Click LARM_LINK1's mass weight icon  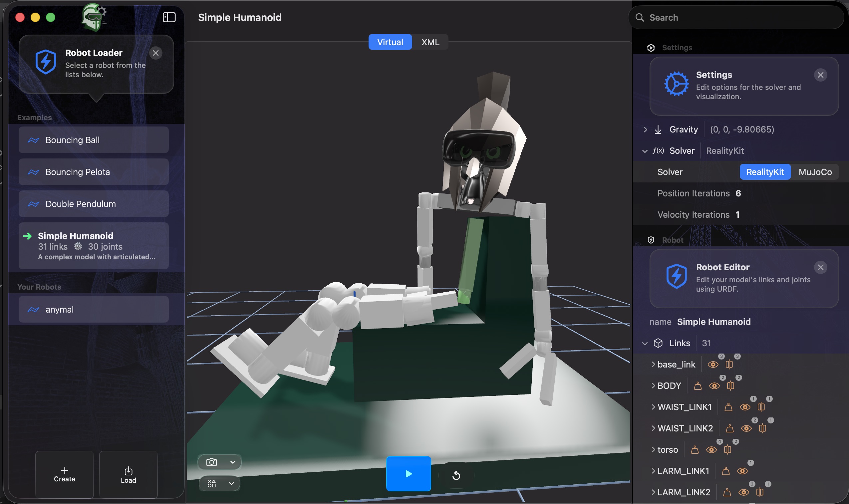point(725,471)
